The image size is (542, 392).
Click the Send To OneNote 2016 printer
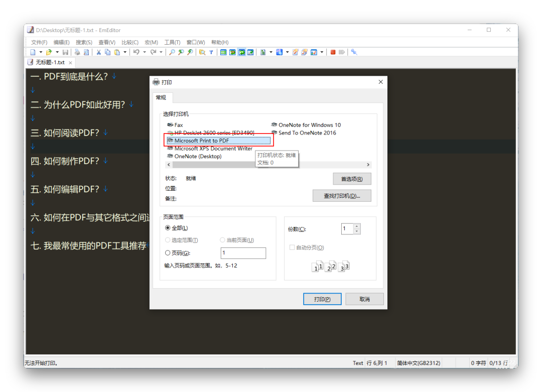click(x=304, y=133)
